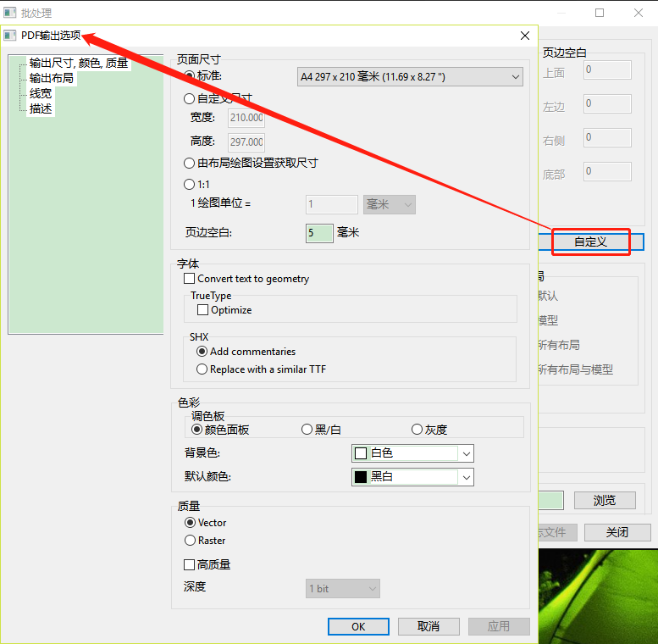Open the A4 297 x 210 page size dropdown
Viewport: 658px width, 644px height.
coord(410,77)
